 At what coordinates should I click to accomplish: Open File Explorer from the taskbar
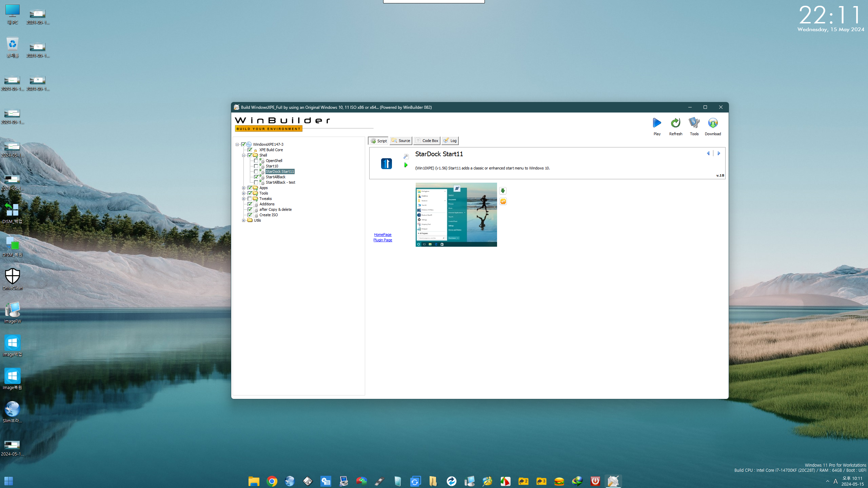(x=254, y=481)
